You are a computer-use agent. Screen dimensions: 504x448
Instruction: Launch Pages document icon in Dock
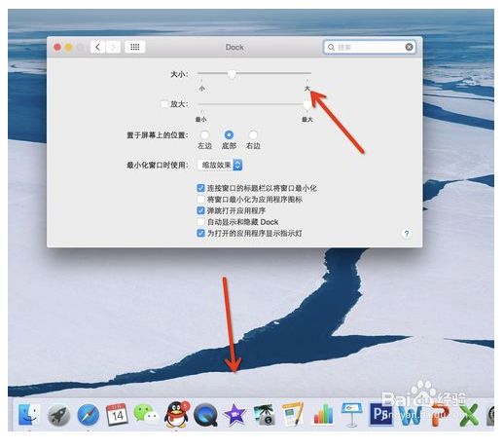click(293, 414)
